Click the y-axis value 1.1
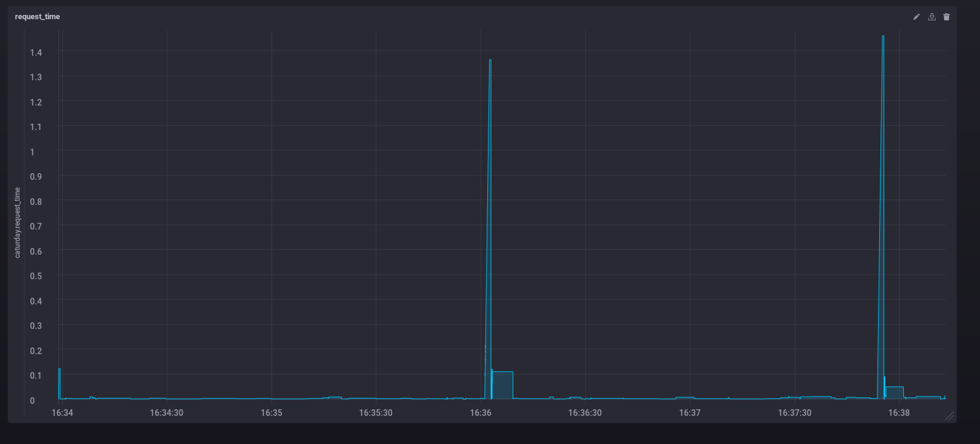Image resolution: width=980 pixels, height=444 pixels. pyautogui.click(x=36, y=127)
